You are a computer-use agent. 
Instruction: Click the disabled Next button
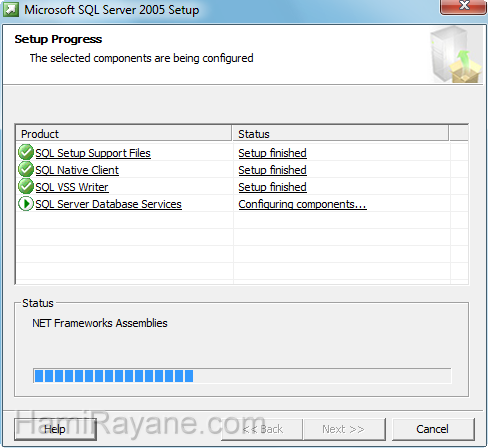click(344, 429)
